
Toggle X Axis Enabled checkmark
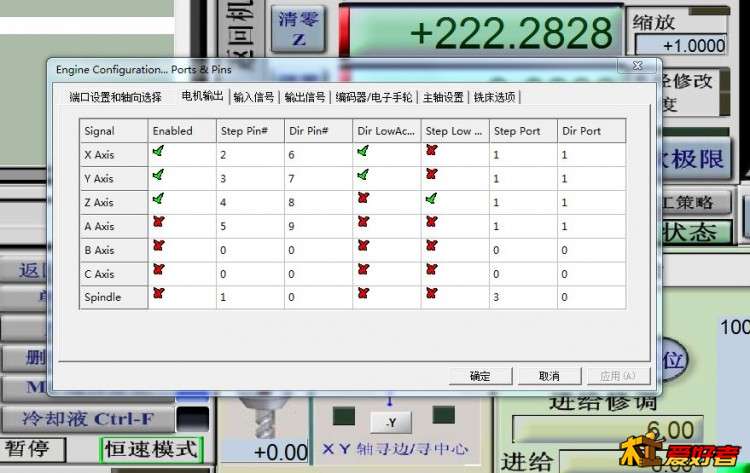158,152
